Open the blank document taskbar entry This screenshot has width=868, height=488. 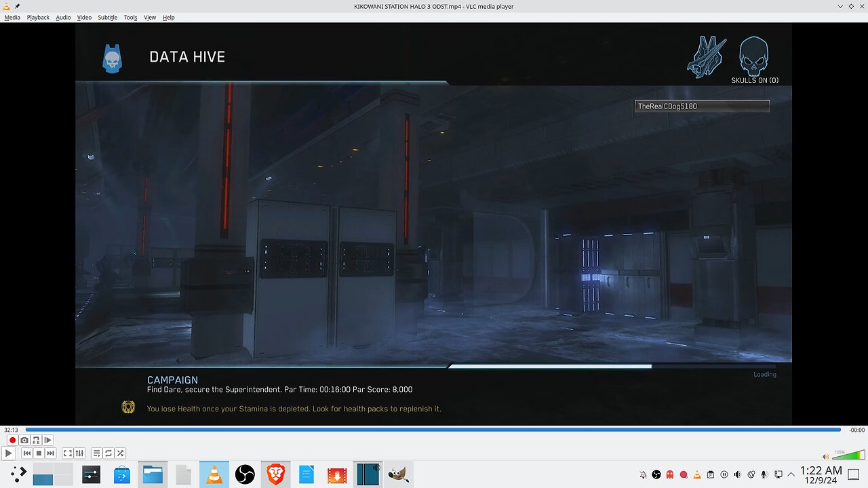click(183, 474)
